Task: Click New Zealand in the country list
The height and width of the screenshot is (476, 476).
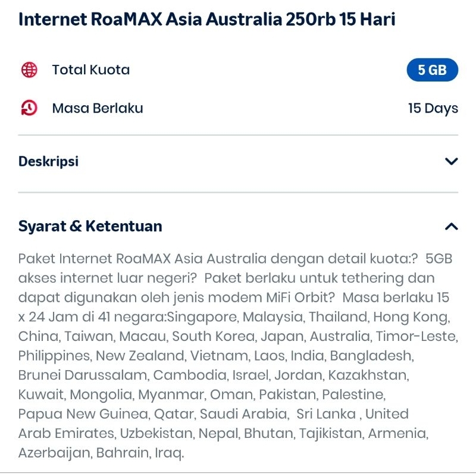Action: tap(140, 356)
